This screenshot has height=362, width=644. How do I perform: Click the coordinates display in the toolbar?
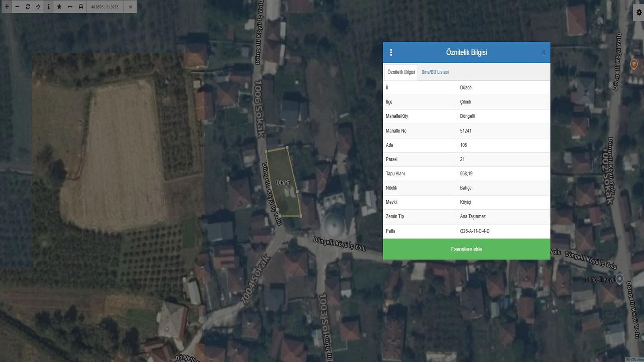click(x=105, y=7)
